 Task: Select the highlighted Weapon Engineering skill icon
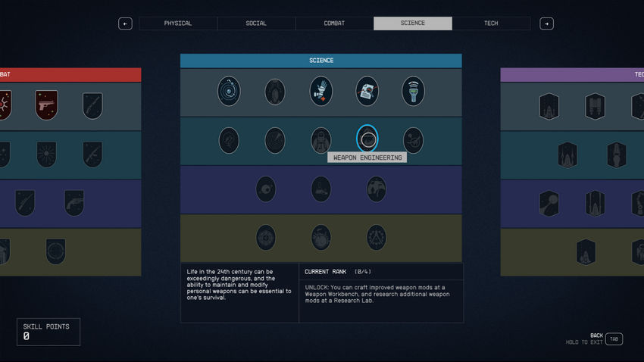tap(367, 139)
